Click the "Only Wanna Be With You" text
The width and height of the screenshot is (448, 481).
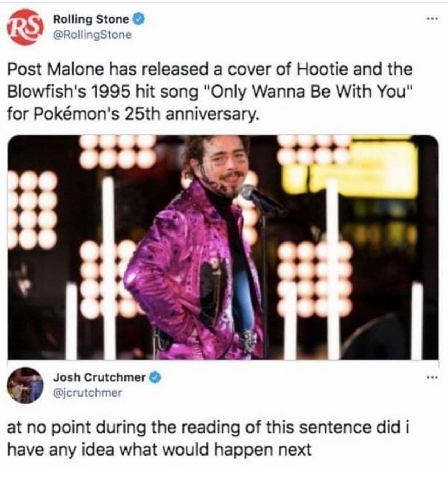pyautogui.click(x=309, y=92)
